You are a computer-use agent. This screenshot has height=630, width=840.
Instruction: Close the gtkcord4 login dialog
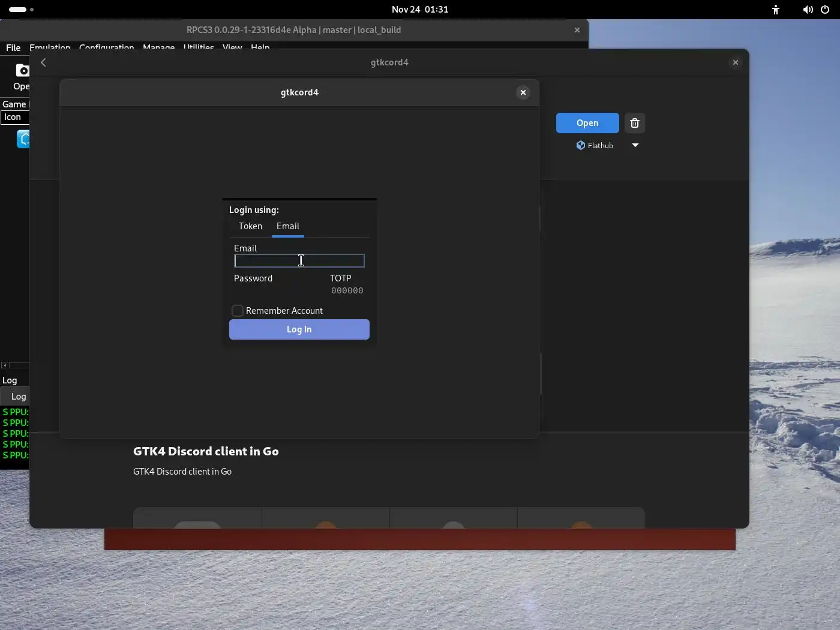[x=523, y=92]
